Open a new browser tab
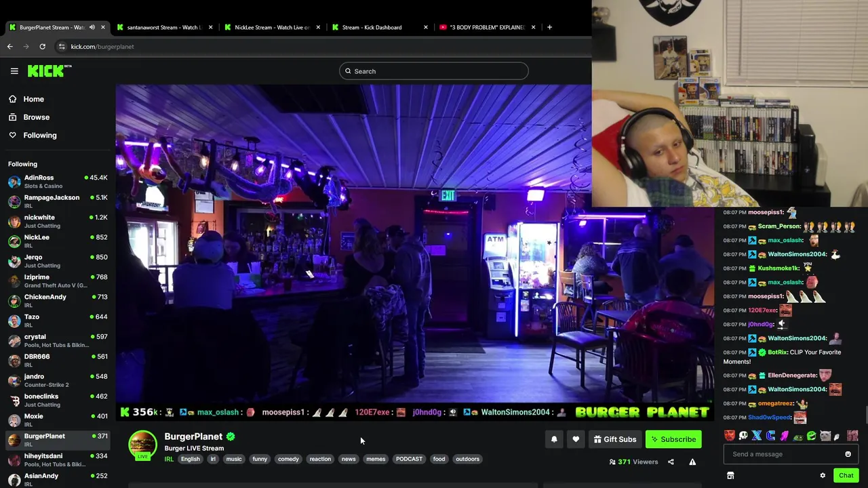The width and height of the screenshot is (868, 488). point(549,27)
